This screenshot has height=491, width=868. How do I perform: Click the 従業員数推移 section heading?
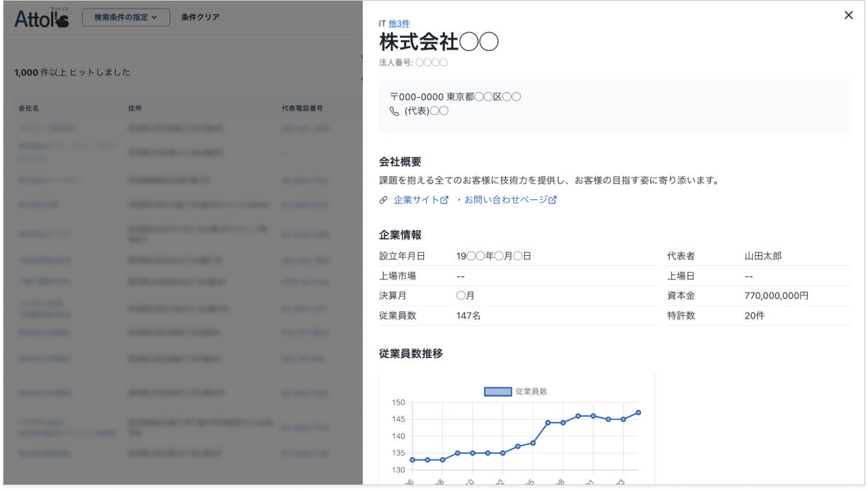click(410, 354)
